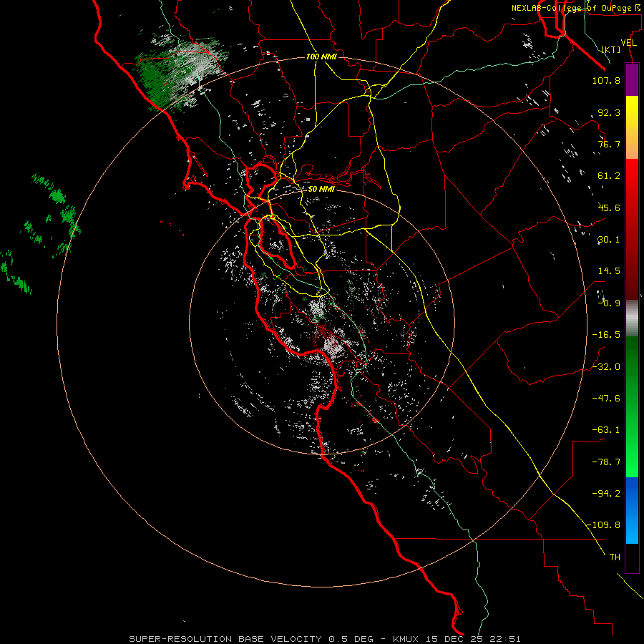Viewport: 644px width, 644px height.
Task: Click the 92.3 value on the velocity scale
Action: click(609, 112)
